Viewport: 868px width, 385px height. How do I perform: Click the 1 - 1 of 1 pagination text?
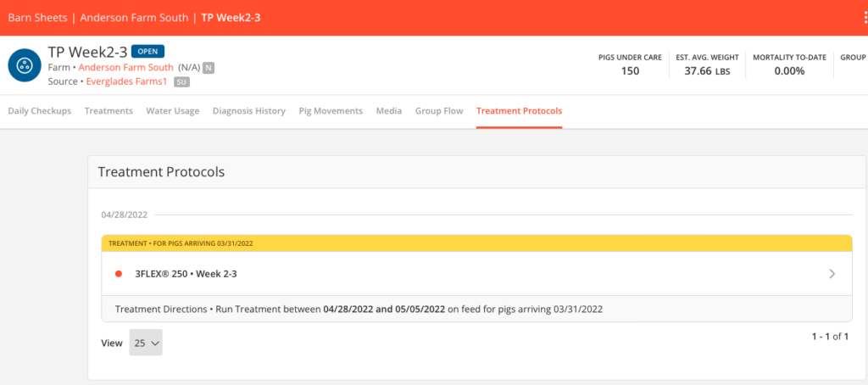tap(831, 337)
